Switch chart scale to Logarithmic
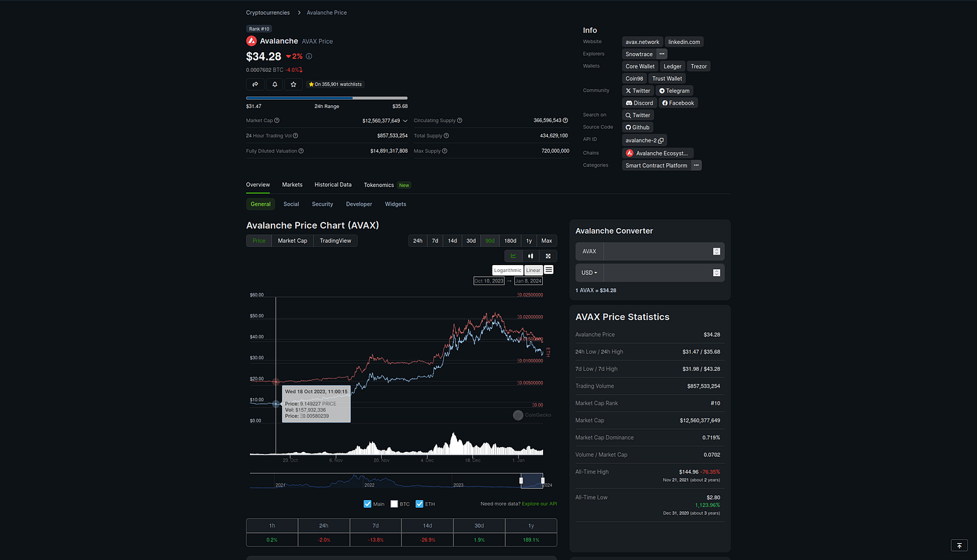Screen dimensions: 977x560 (507, 270)
